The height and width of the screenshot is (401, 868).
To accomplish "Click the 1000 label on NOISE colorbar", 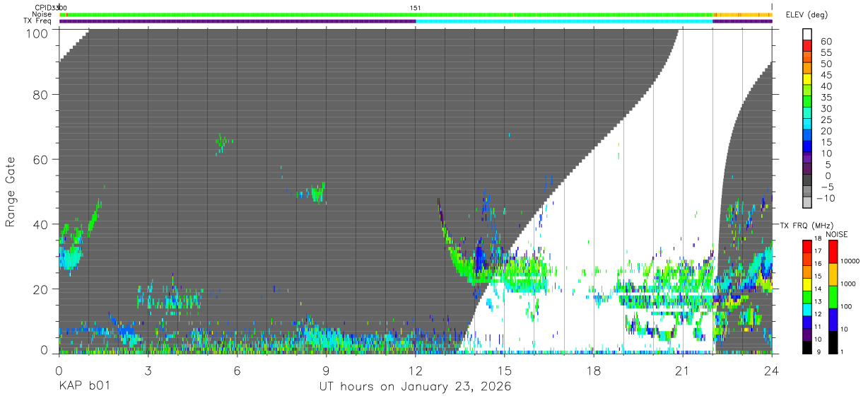I will (x=849, y=284).
